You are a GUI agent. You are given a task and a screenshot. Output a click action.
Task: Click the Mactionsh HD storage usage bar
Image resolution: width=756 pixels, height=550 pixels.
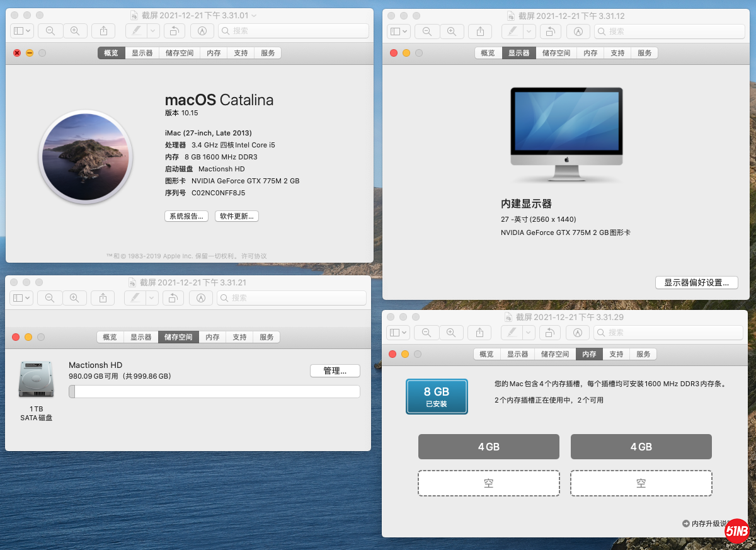(214, 392)
